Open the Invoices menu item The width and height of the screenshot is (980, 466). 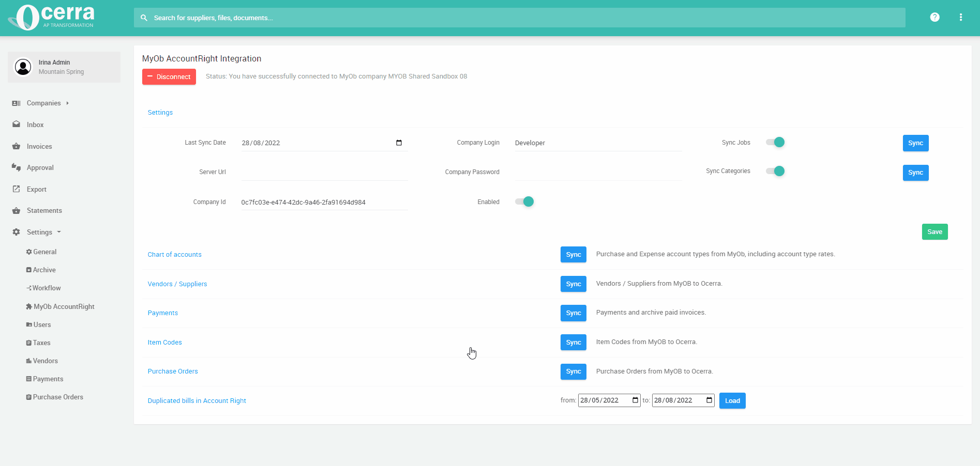coord(39,146)
